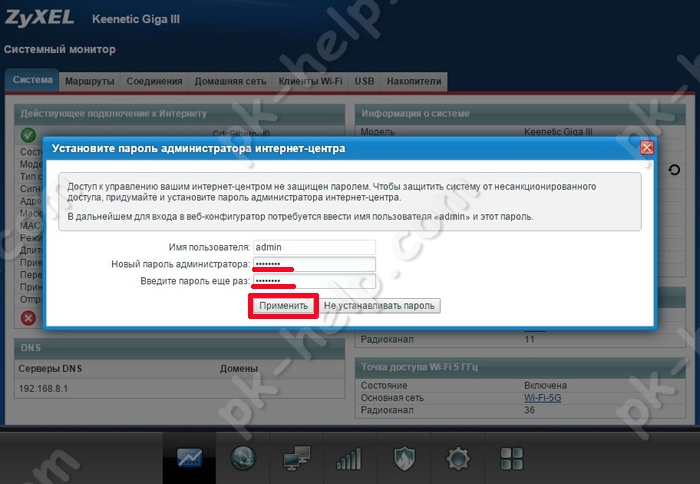Click the red cross status icon

tap(28, 318)
